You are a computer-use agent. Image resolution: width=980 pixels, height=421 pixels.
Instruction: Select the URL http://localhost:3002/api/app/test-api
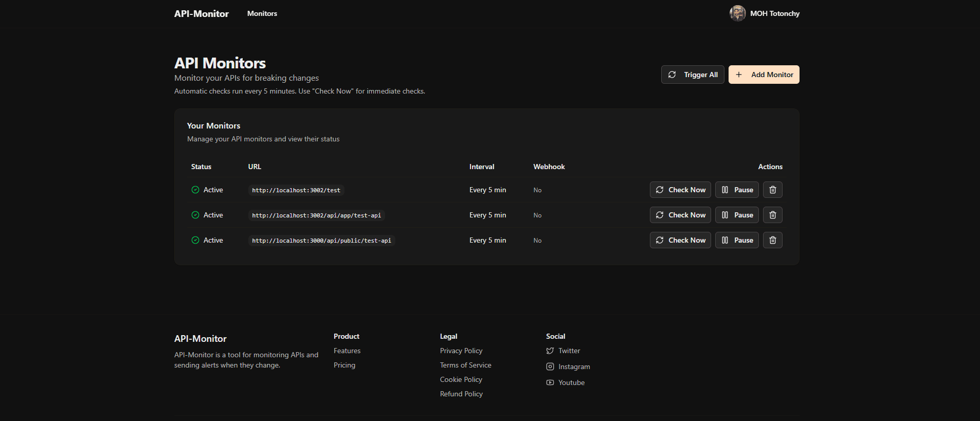pos(317,215)
